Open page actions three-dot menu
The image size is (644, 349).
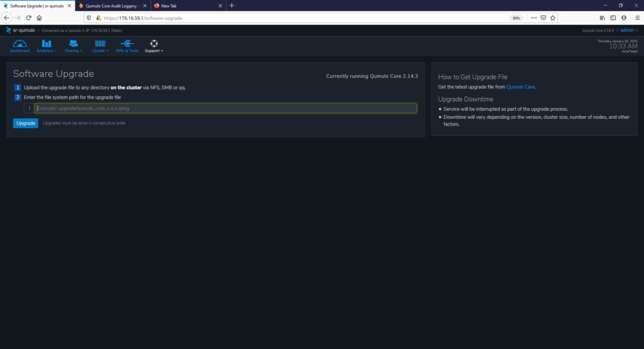pos(533,18)
